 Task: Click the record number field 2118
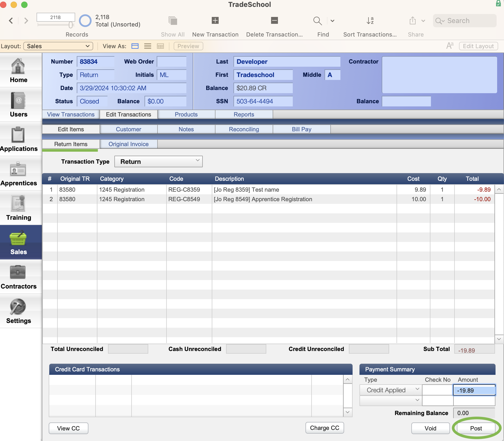point(56,17)
